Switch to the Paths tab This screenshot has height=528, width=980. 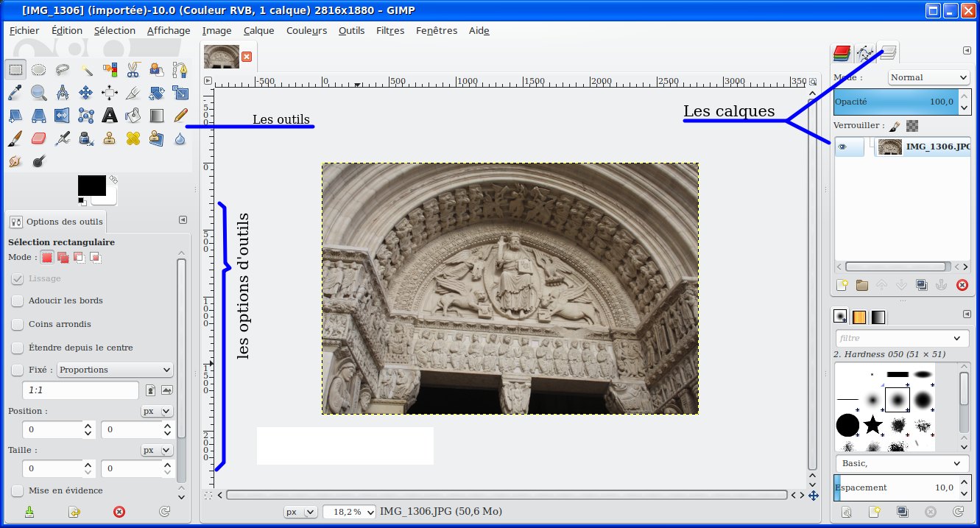click(x=864, y=52)
